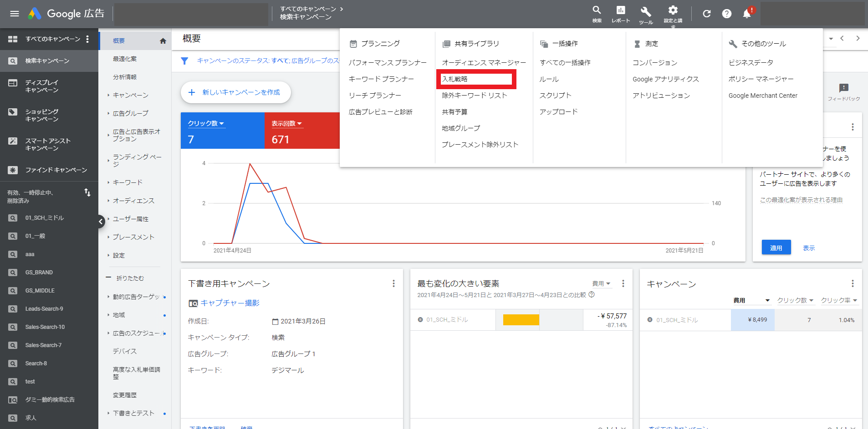Open three-dot menu of 下書き用キャンペーン card
This screenshot has height=429, width=868.
393,283
